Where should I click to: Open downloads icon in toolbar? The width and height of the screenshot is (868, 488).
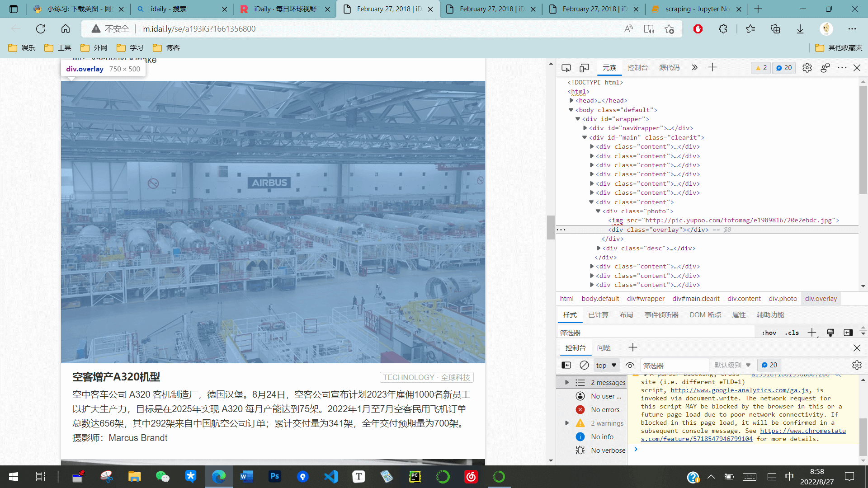tap(800, 29)
